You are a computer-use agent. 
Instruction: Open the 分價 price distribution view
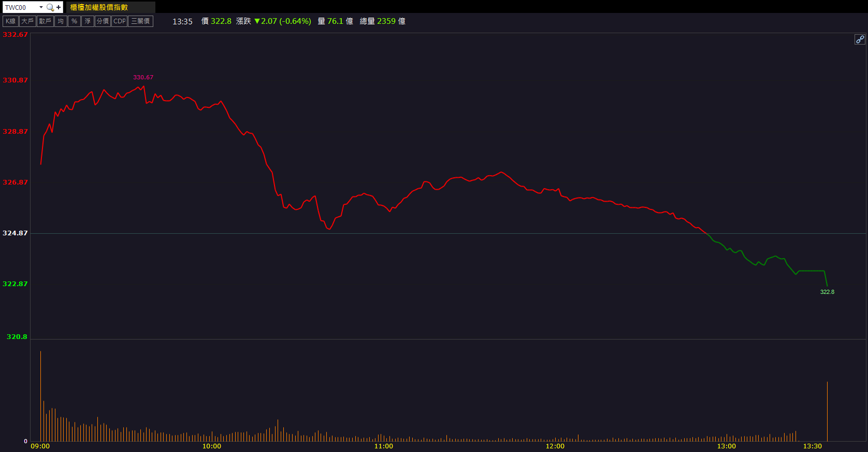click(103, 21)
